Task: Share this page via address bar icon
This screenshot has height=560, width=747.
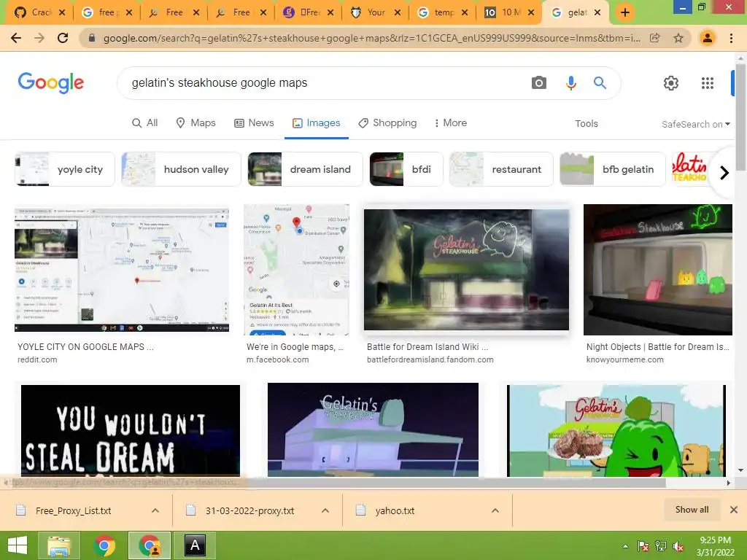Action: [655, 38]
